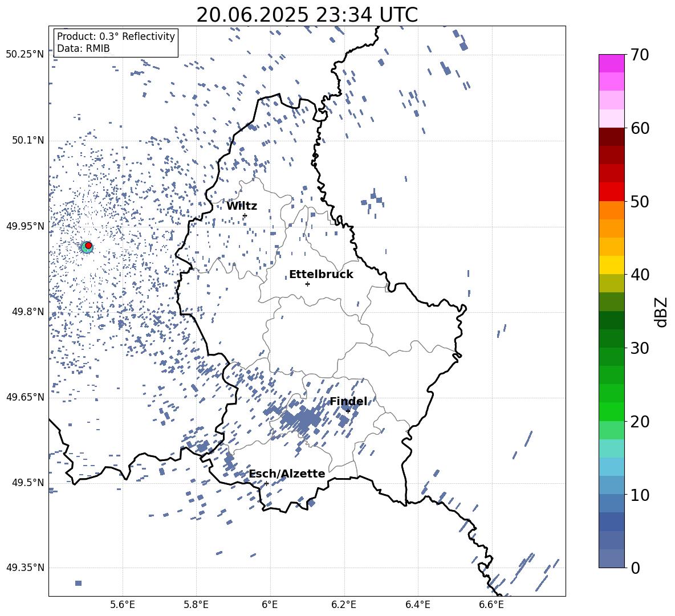This screenshot has height=616, width=675.
Task: Click the colorbar 10 tick label
Action: [x=640, y=495]
